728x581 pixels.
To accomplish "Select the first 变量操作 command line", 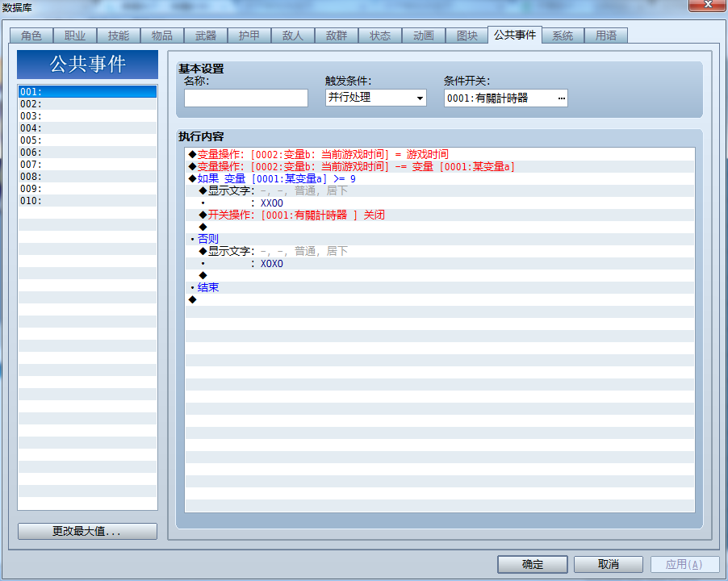I will tap(440, 155).
